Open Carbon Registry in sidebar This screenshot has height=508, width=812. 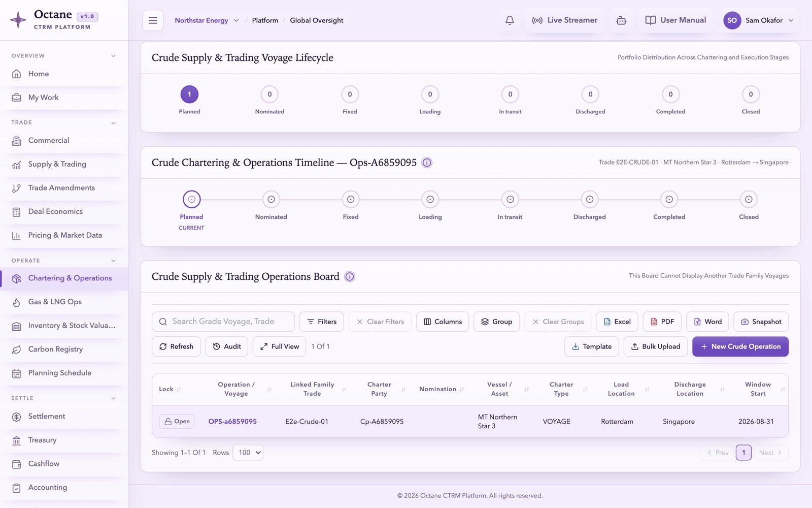tap(64, 350)
